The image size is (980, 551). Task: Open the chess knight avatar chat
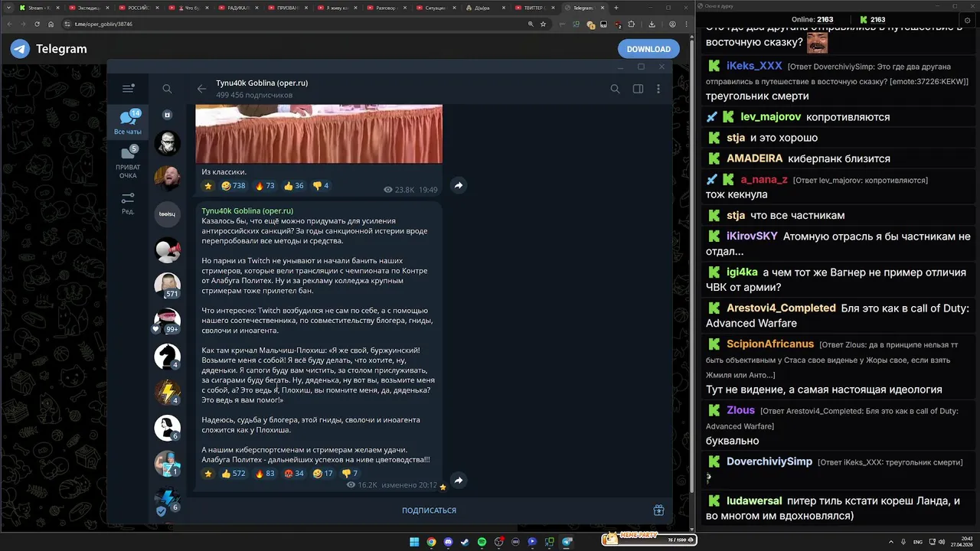coord(168,357)
